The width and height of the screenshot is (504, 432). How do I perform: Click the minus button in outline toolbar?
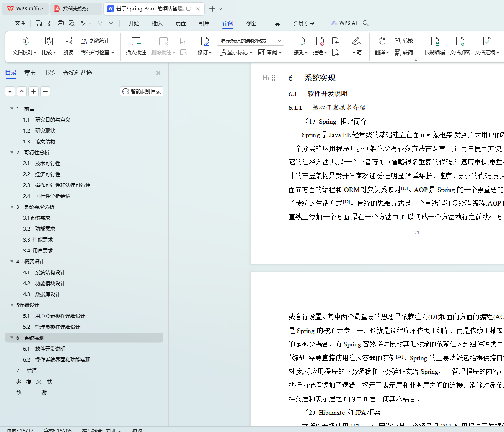[45, 91]
